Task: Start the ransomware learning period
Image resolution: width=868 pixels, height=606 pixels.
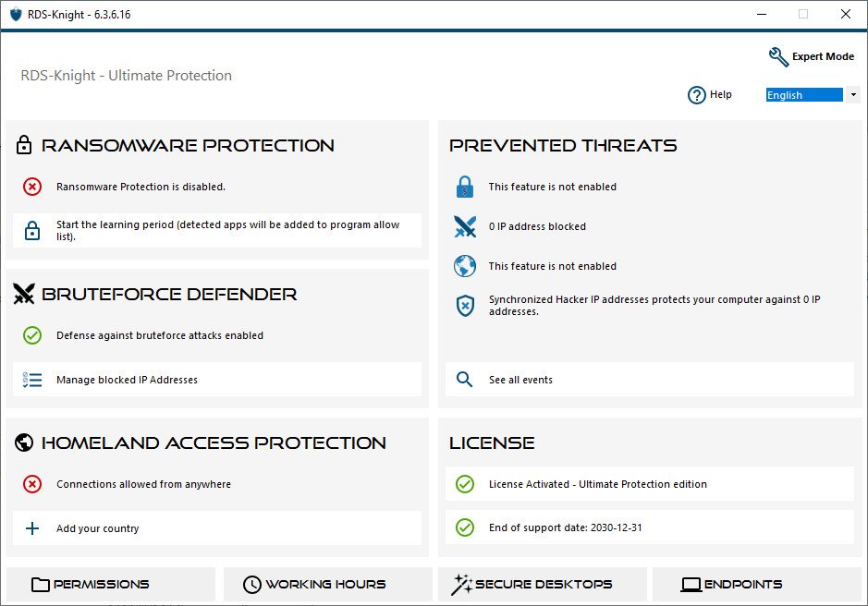Action: point(217,230)
